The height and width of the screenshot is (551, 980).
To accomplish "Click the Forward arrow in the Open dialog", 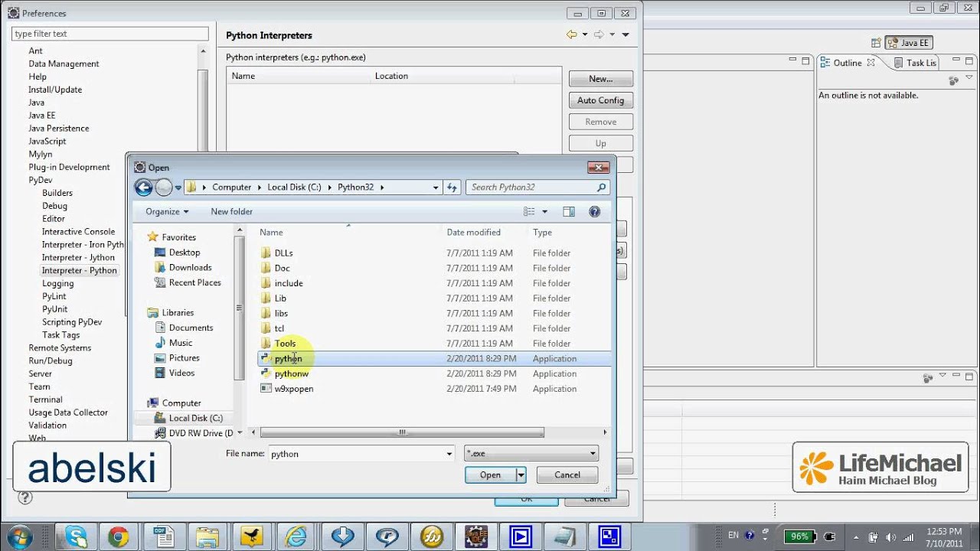I will coord(164,187).
